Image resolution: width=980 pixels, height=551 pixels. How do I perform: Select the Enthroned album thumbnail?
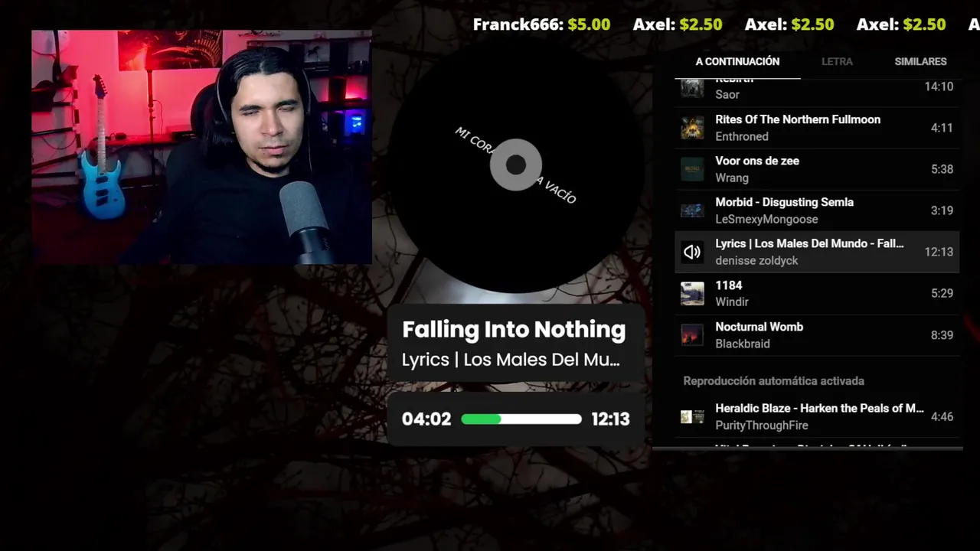(x=692, y=128)
